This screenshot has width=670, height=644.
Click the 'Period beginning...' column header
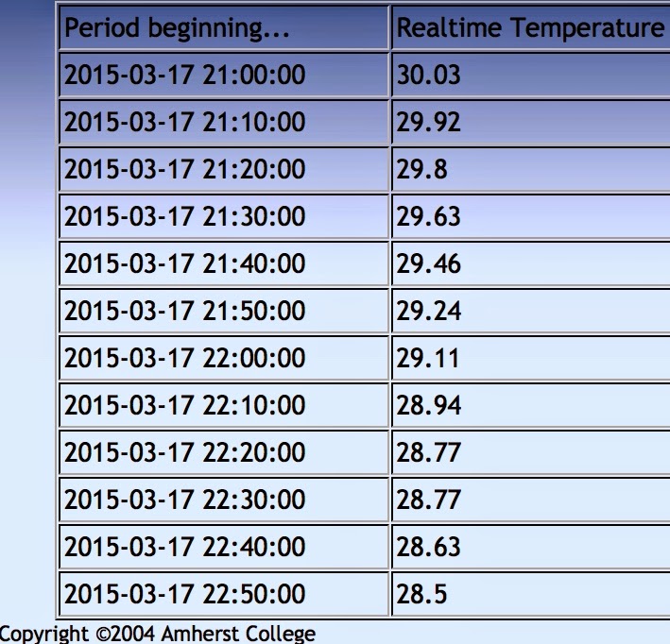pos(224,27)
